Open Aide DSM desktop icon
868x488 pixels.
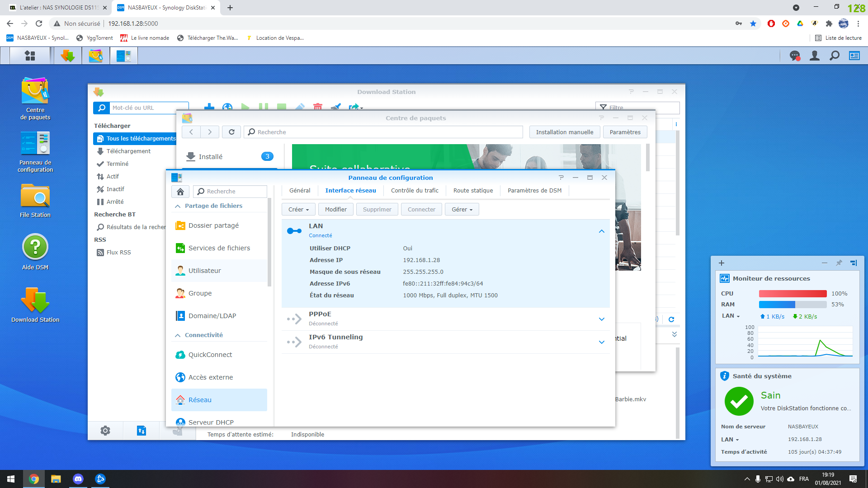coord(35,252)
